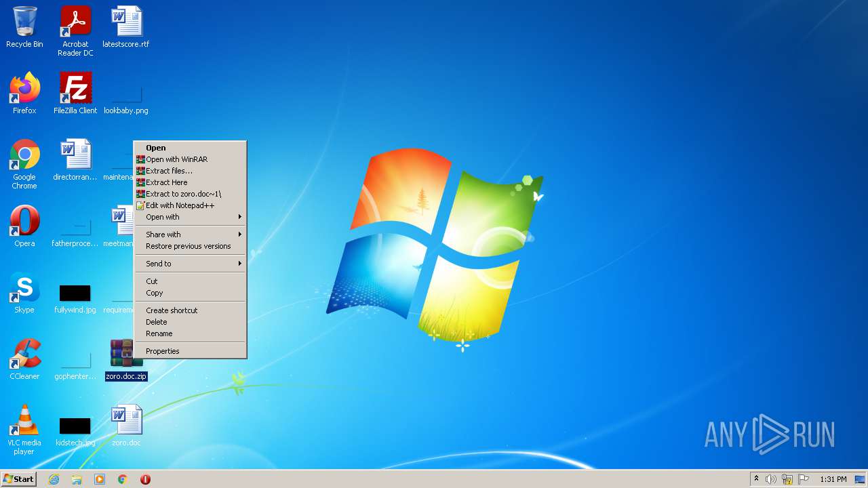
Task: Click the Show desktop button
Action: click(860, 479)
